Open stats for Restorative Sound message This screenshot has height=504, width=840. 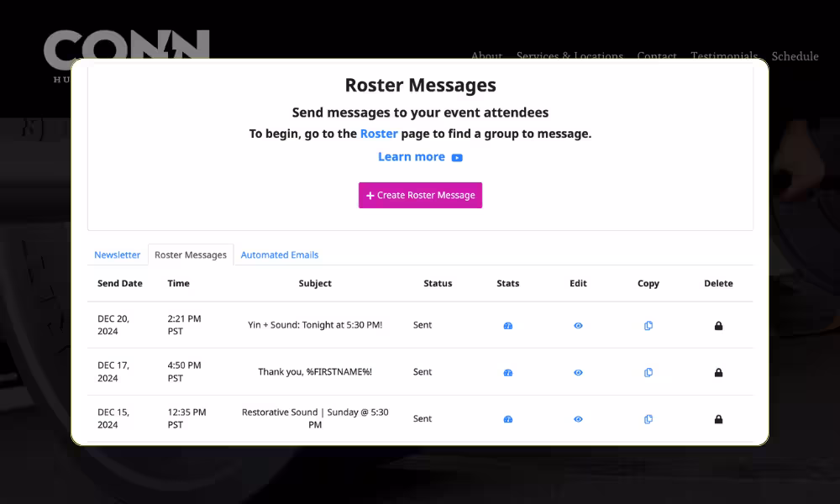[507, 419]
